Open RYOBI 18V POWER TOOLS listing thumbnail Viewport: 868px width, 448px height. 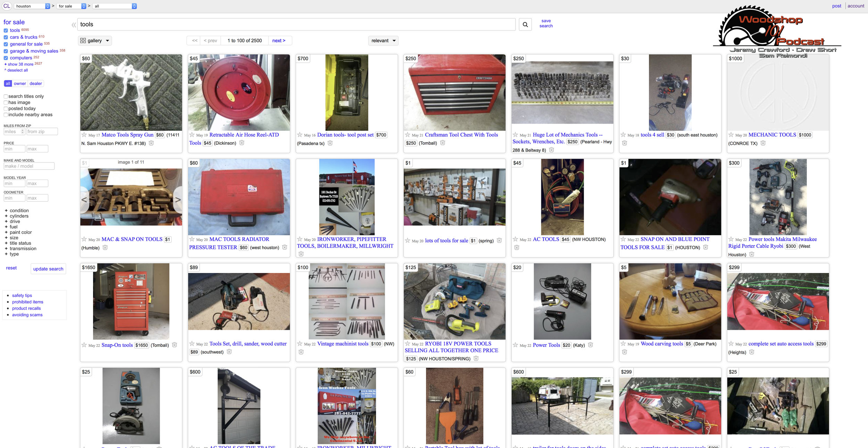454,301
